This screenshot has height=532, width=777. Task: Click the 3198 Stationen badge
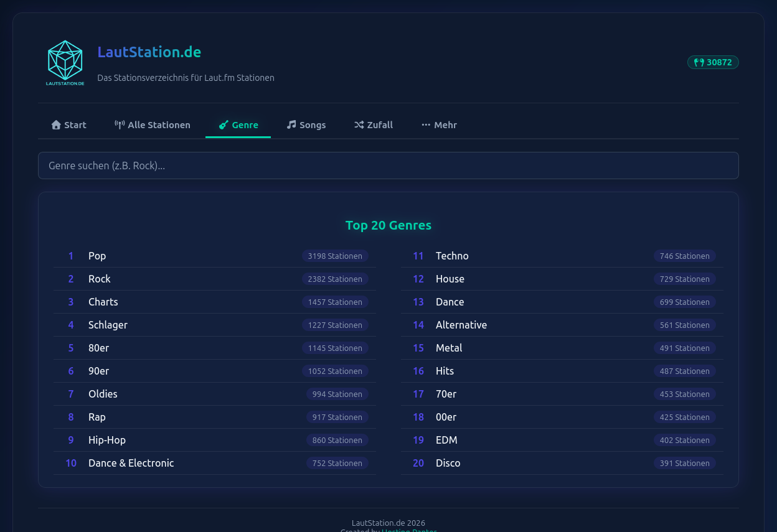[335, 256]
